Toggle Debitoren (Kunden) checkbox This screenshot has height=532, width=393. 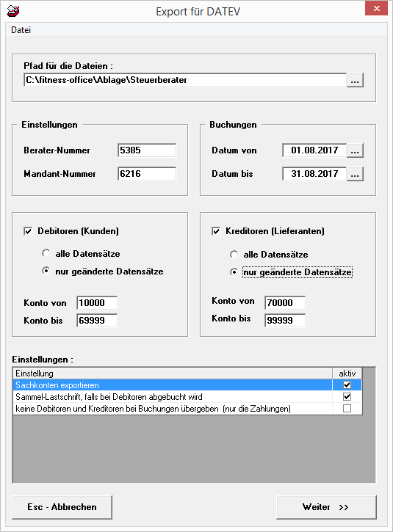click(28, 231)
